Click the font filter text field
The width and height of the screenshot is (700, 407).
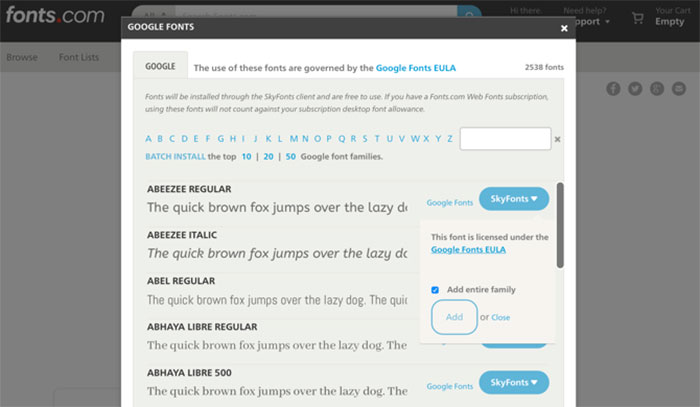click(505, 139)
